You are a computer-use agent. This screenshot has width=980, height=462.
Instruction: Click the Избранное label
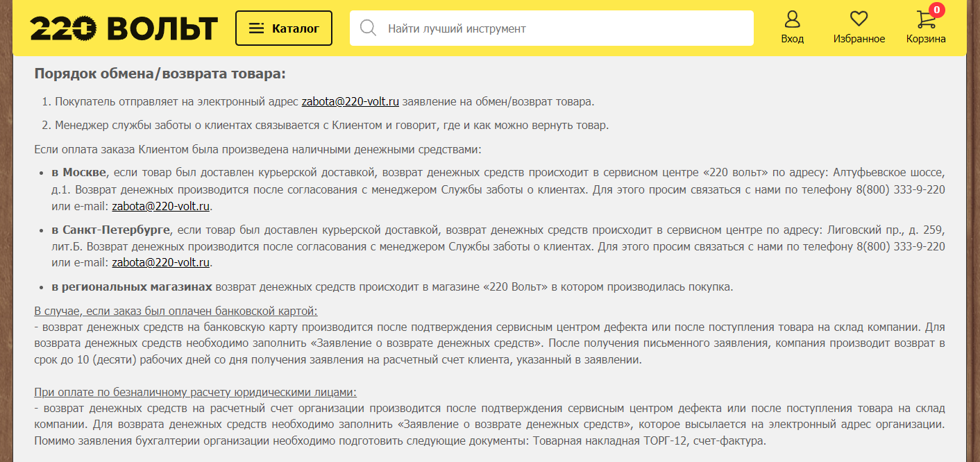point(859,39)
